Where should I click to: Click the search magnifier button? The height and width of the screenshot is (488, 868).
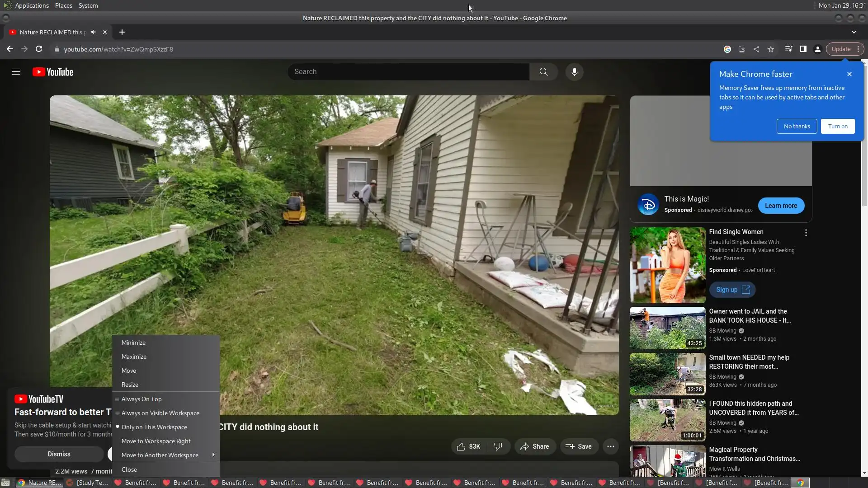[543, 72]
